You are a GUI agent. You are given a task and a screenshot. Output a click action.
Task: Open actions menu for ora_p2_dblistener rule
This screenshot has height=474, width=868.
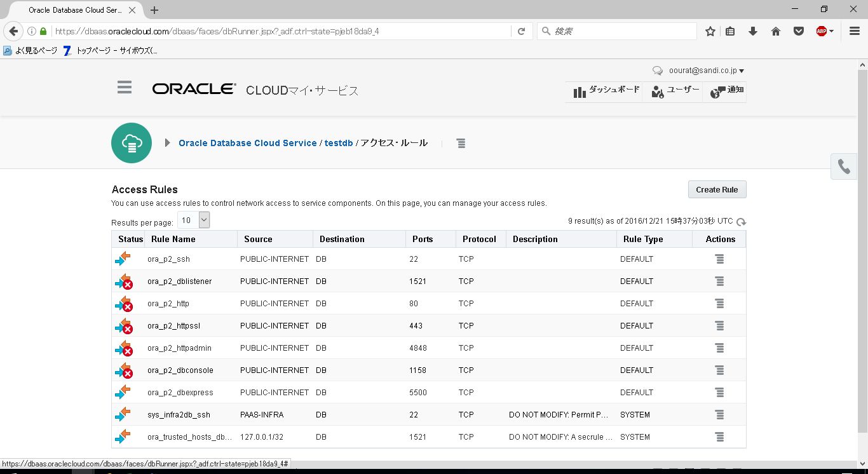(719, 281)
